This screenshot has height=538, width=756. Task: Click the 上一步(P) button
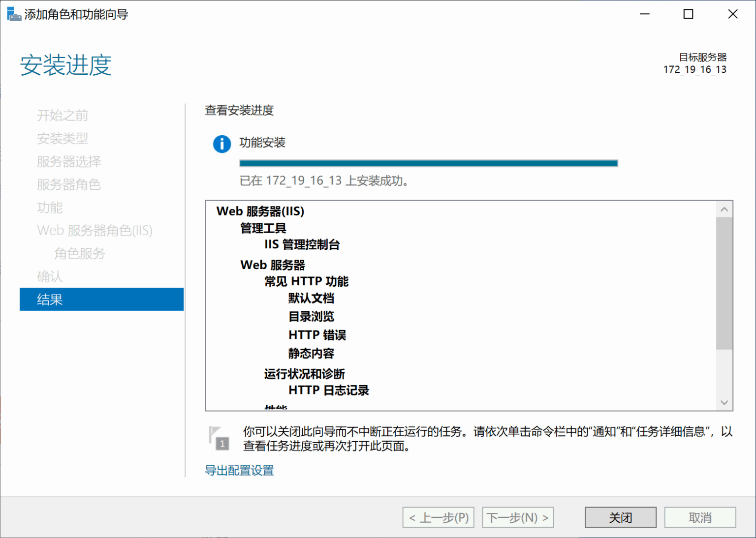438,517
